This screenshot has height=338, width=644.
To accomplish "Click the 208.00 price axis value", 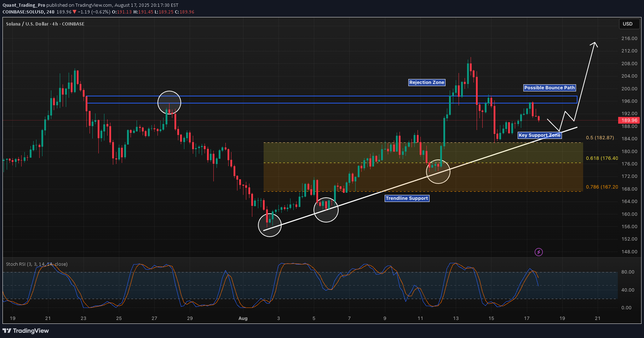I will [x=629, y=63].
